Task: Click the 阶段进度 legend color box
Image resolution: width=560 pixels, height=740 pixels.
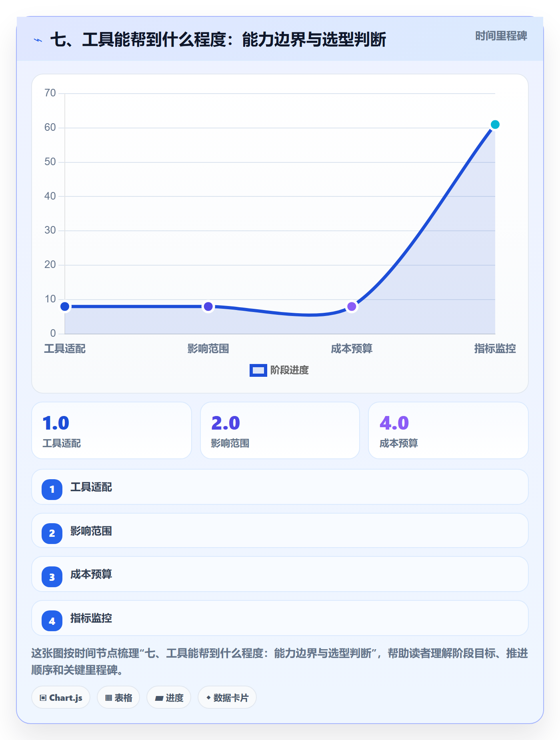Action: point(258,370)
